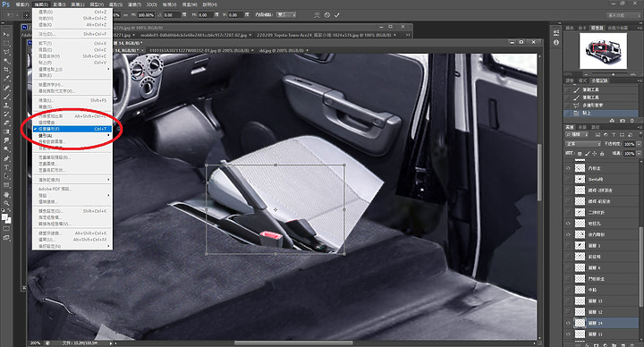This screenshot has height=347, width=644.
Task: Show the Sienta layer visibility box
Action: [569, 180]
